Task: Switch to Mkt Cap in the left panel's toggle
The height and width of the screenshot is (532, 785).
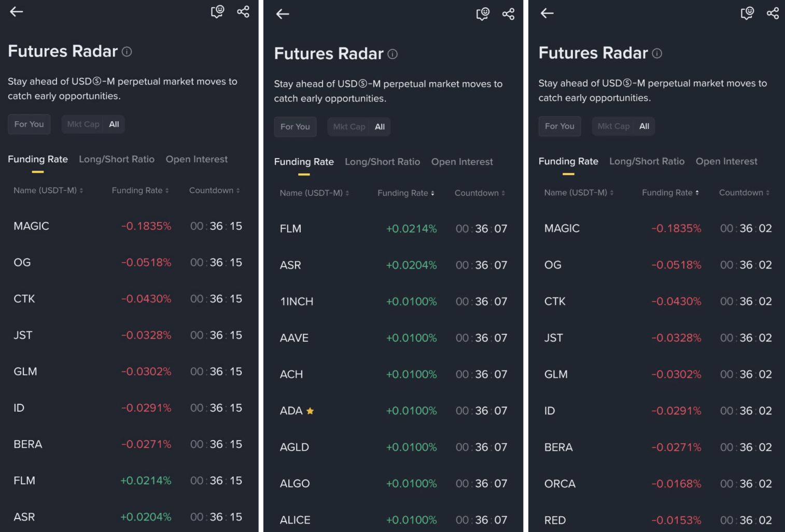Action: point(83,124)
